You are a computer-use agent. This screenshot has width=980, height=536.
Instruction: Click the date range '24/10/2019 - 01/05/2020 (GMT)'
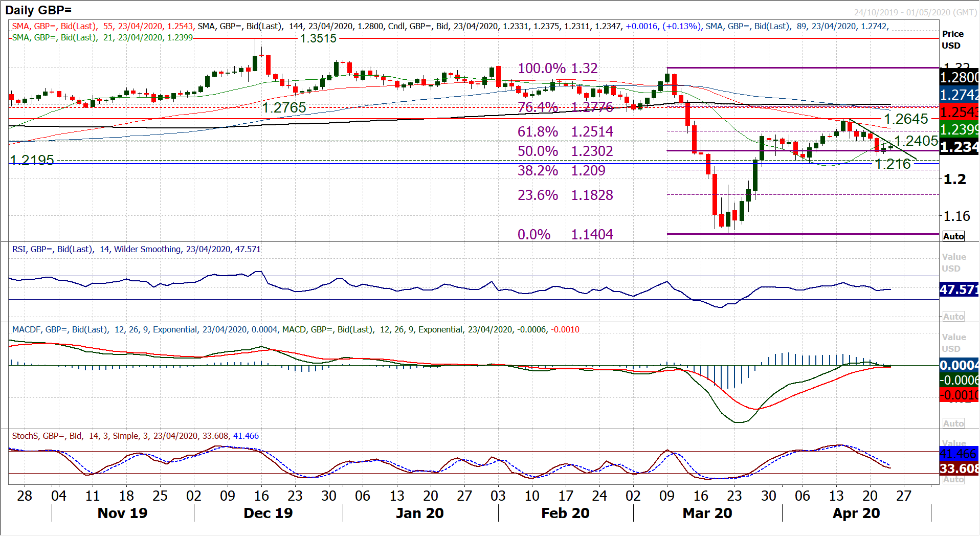[916, 12]
